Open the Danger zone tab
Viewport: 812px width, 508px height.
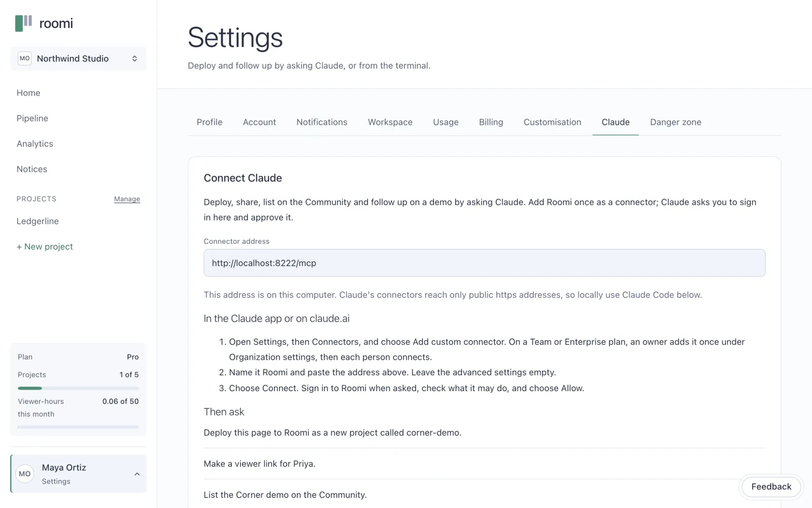coord(675,122)
